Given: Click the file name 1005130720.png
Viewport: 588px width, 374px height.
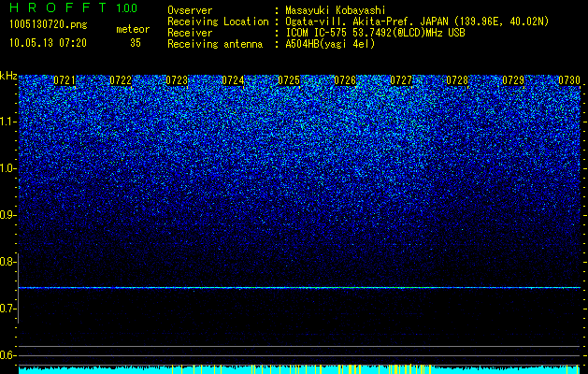Looking at the screenshot, I should point(49,25).
